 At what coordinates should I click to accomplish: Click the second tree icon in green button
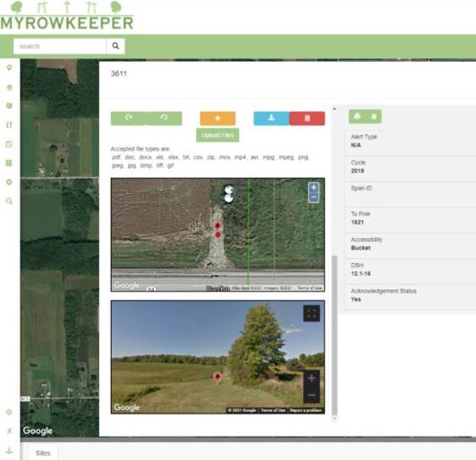coord(373,116)
